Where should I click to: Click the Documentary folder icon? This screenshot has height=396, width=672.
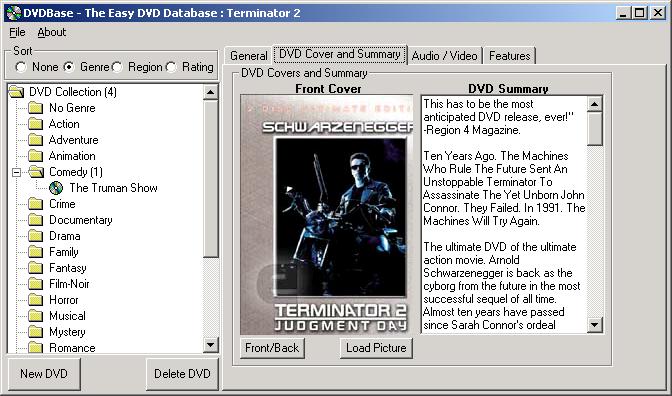(x=36, y=220)
